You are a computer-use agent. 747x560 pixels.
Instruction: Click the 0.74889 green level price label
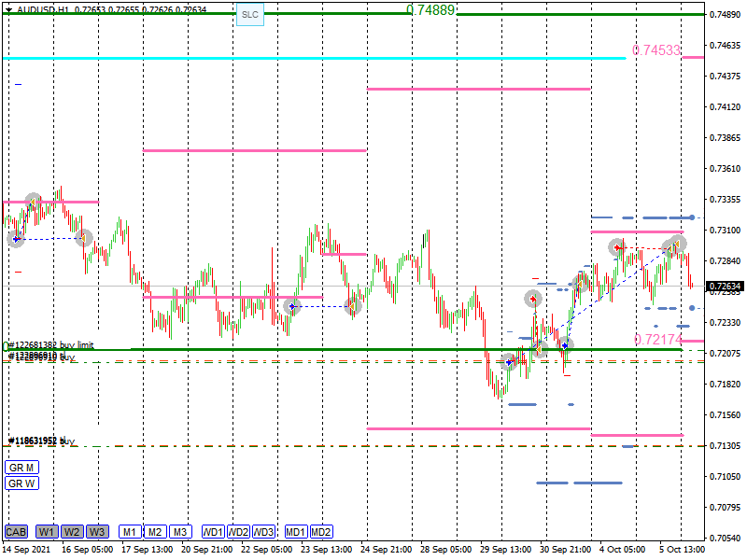tap(430, 10)
